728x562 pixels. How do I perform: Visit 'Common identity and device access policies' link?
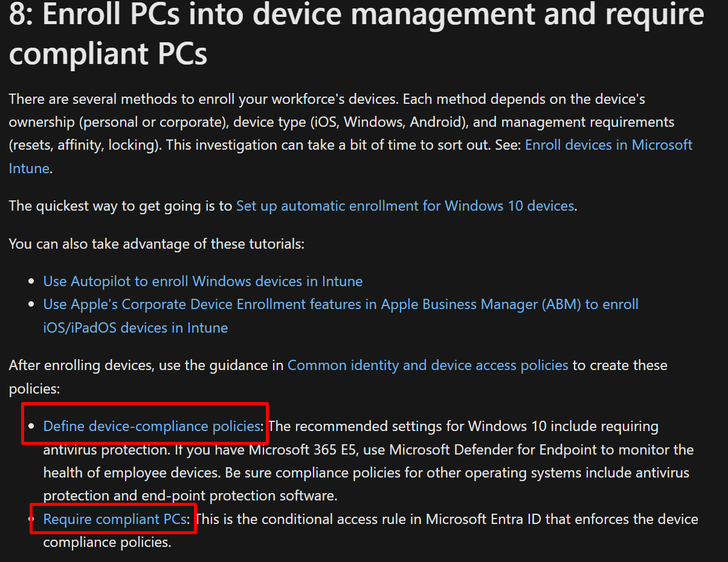click(x=428, y=365)
